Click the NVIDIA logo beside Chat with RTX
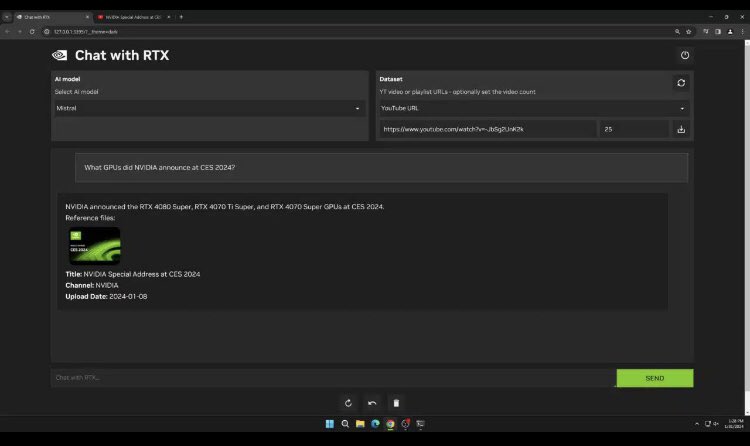750x446 pixels. pos(59,56)
